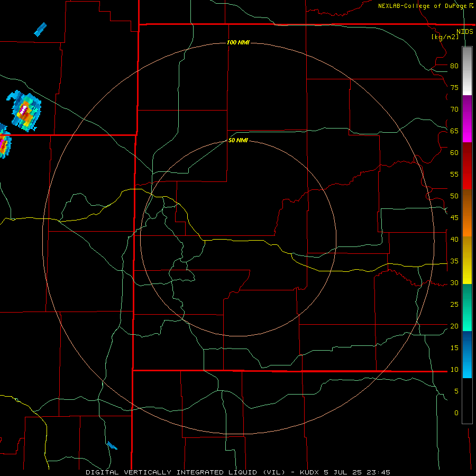The image size is (476, 476).
Task: Click the orange legend color band
Action: click(x=467, y=213)
